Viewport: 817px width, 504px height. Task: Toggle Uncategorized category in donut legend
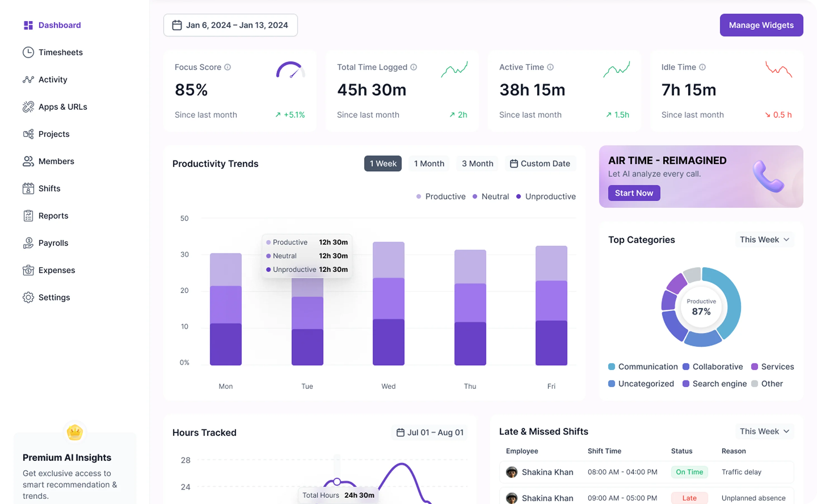point(641,384)
